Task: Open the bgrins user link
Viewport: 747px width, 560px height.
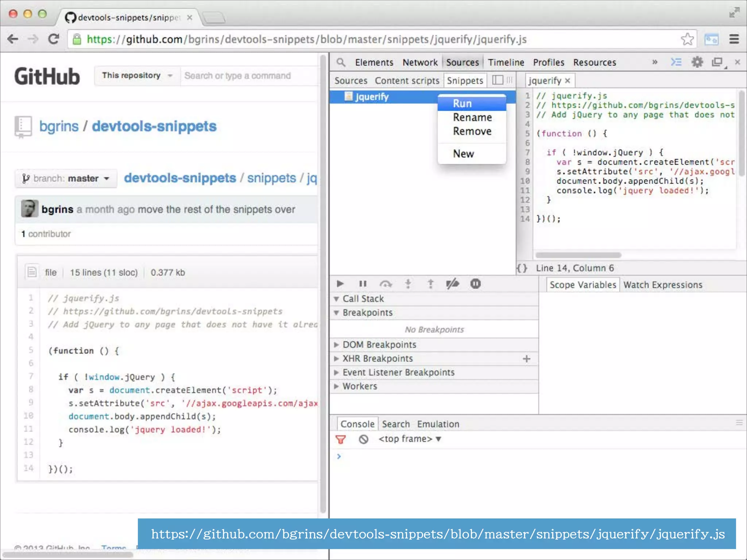Action: coord(59,126)
